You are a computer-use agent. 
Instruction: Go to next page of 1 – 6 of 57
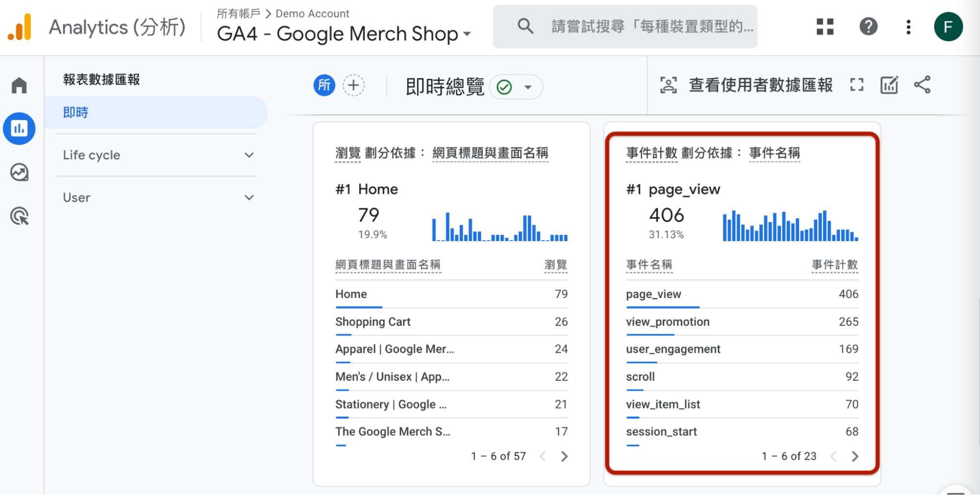pyautogui.click(x=564, y=457)
